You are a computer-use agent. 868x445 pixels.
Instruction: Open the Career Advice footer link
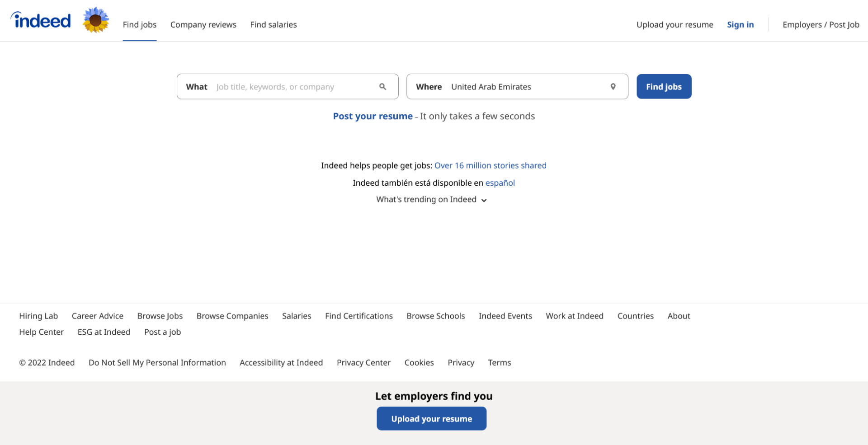point(98,316)
